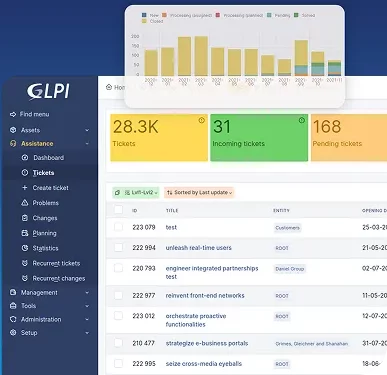Open the Statistics menu item
Screen dimensions: 387x375
click(x=45, y=248)
